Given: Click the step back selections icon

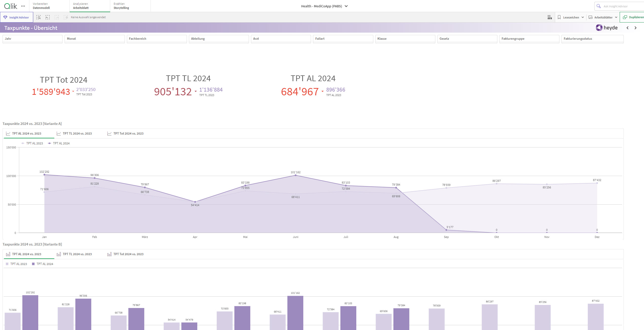Looking at the screenshot, I should tap(48, 17).
